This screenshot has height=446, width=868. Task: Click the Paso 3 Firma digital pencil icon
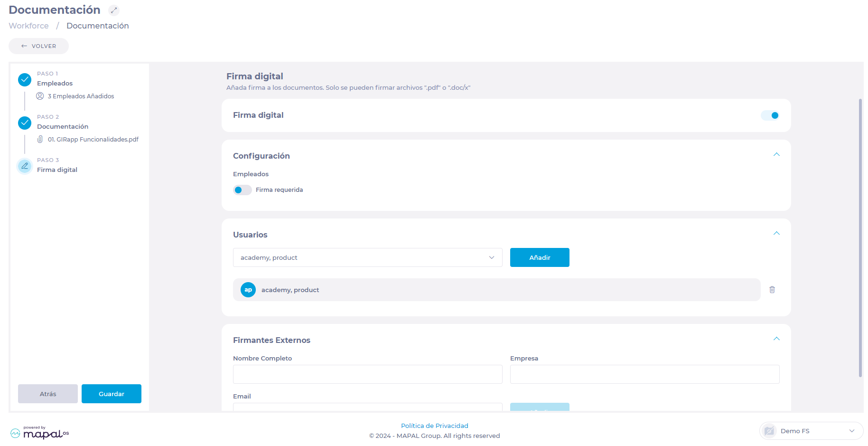tap(25, 166)
